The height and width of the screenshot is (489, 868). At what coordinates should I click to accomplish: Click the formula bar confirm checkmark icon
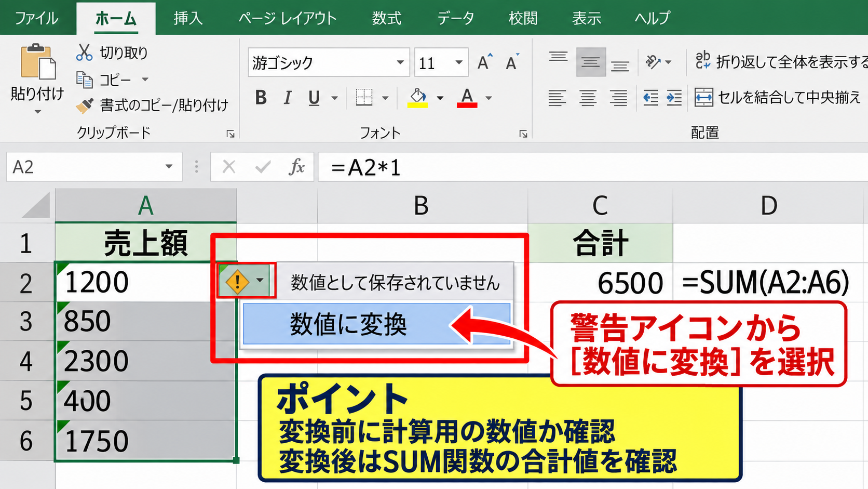pos(263,167)
